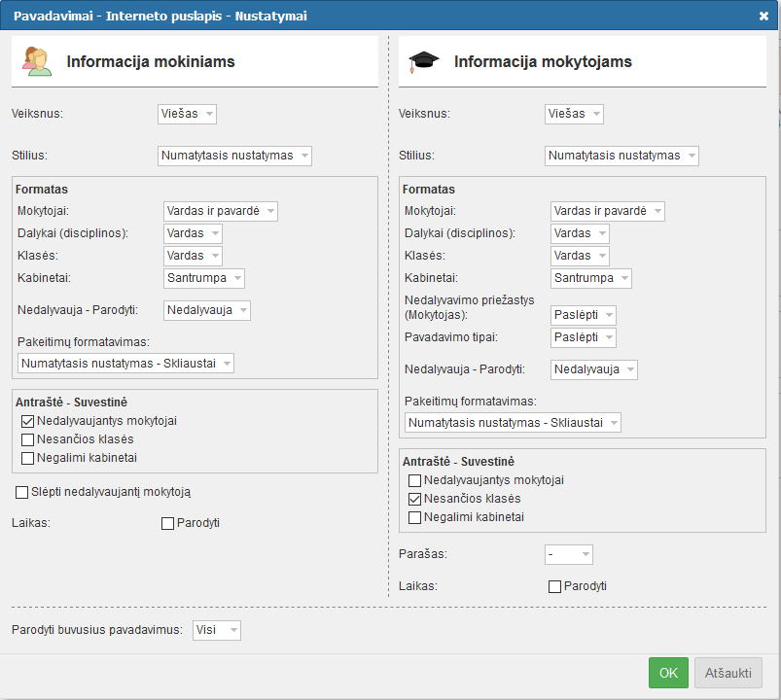Open Pavadavimo tipai dropdown
The width and height of the screenshot is (781, 700).
click(x=583, y=337)
